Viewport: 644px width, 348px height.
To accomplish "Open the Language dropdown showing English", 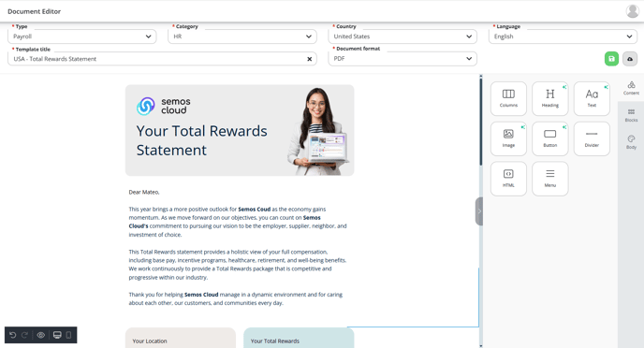I will click(563, 36).
